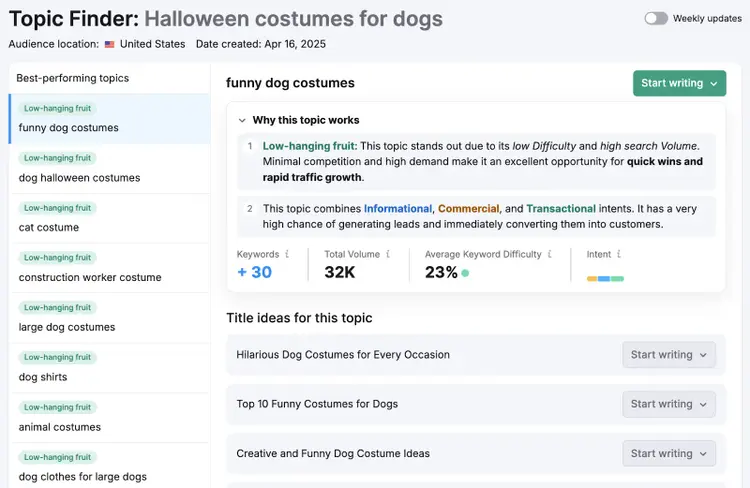Click the blue intent color segment
Viewport: 750px width, 488px height.
pyautogui.click(x=604, y=278)
